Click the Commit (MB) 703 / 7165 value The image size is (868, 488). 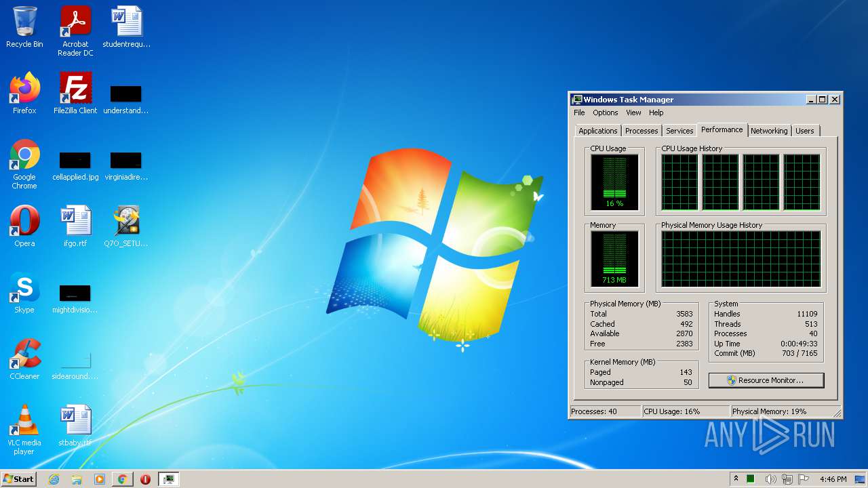800,353
